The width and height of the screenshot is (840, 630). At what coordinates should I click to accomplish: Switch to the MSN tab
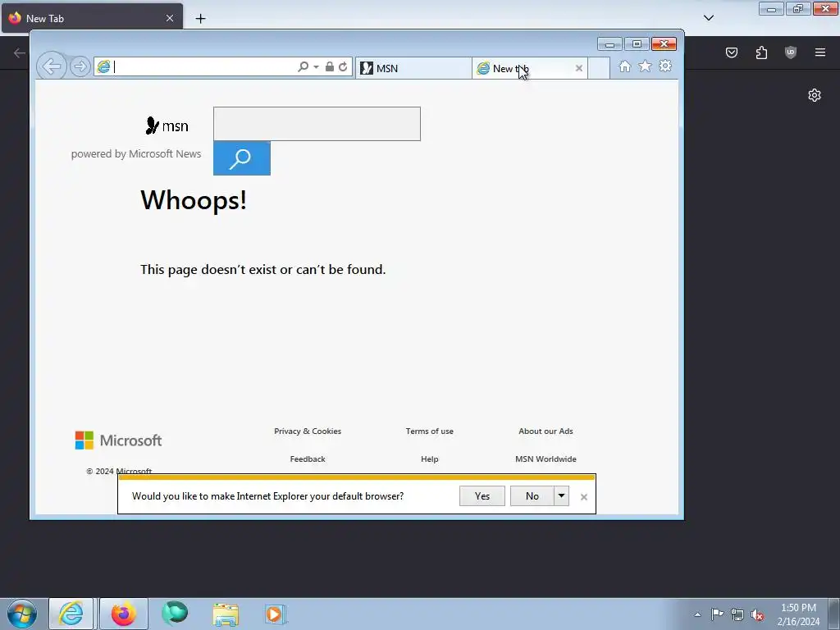pyautogui.click(x=413, y=68)
